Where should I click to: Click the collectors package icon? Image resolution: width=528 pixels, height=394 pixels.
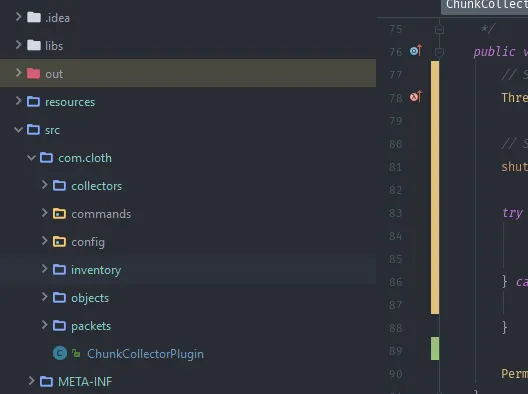coord(60,186)
